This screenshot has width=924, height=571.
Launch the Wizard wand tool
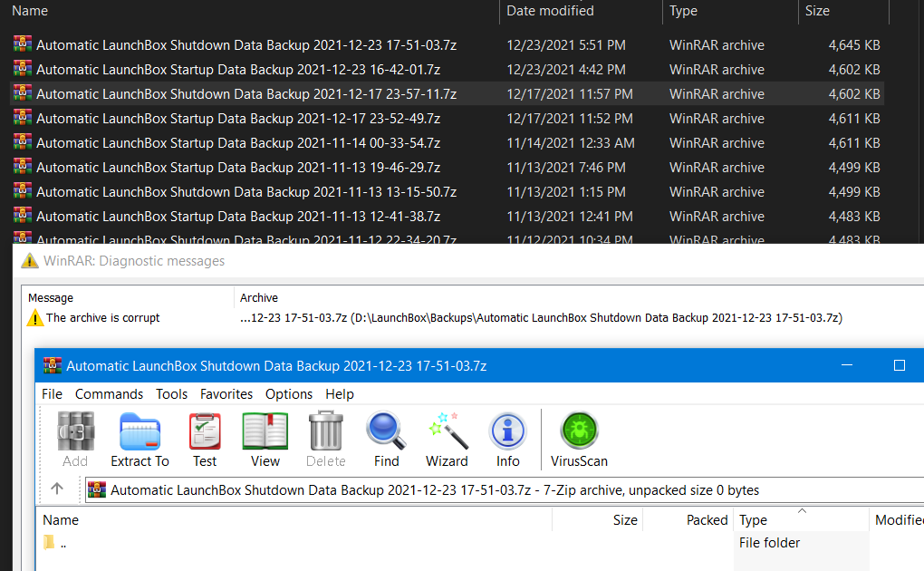click(x=448, y=431)
